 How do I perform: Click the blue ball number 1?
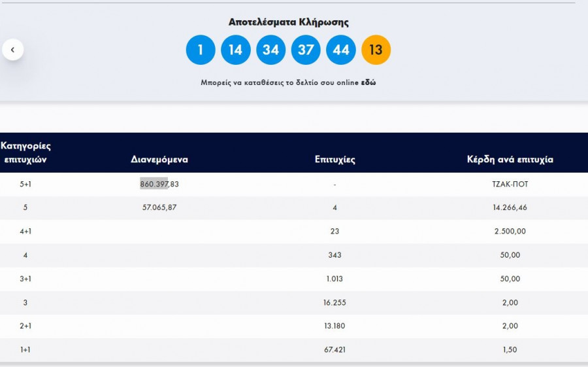coord(201,50)
